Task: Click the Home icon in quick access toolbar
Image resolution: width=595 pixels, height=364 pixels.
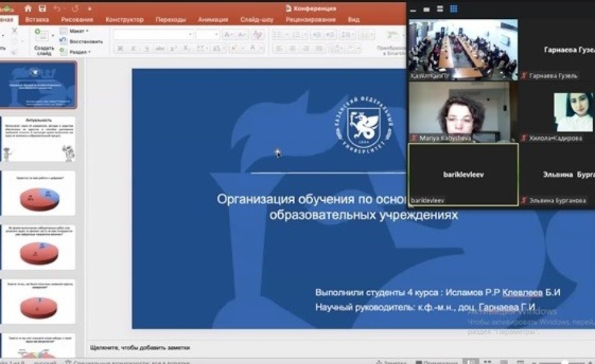Action: 28,8
